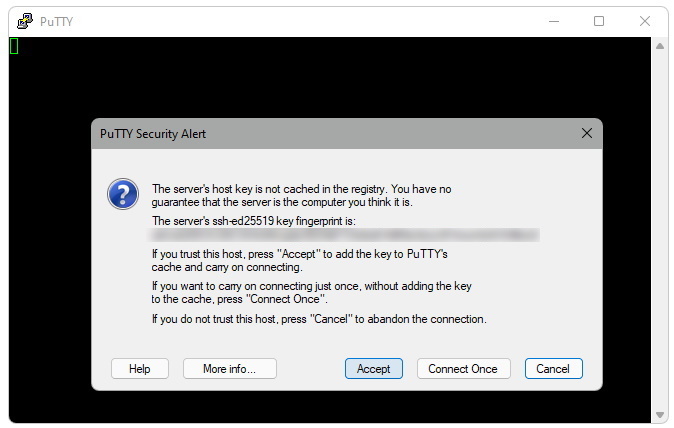Click the PuTTY Security Alert title bar
The image size is (674, 428).
pos(330,133)
